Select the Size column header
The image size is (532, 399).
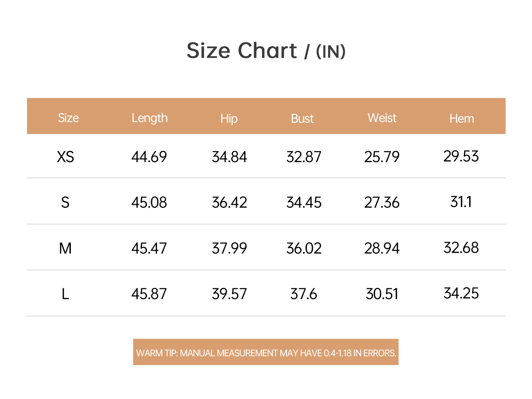click(x=68, y=118)
